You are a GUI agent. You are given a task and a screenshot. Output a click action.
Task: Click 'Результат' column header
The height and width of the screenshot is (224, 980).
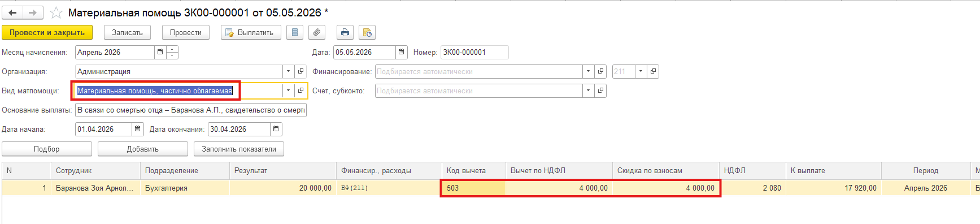point(283,170)
